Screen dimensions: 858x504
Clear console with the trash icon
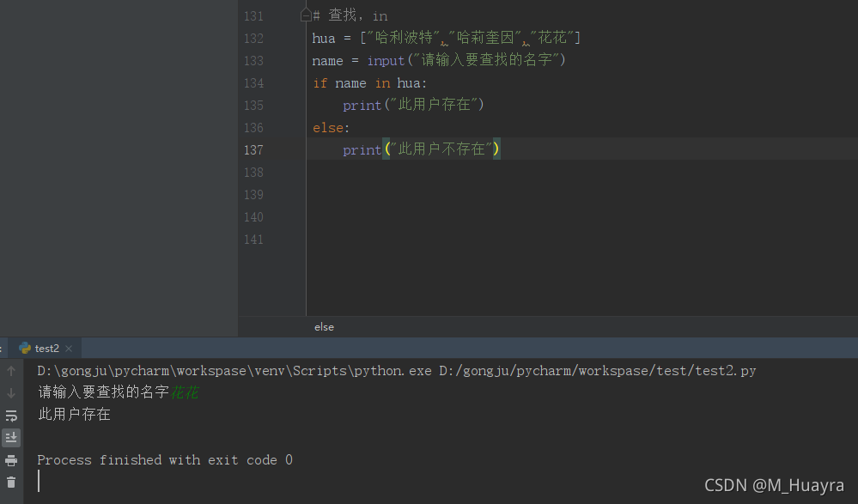tap(11, 483)
